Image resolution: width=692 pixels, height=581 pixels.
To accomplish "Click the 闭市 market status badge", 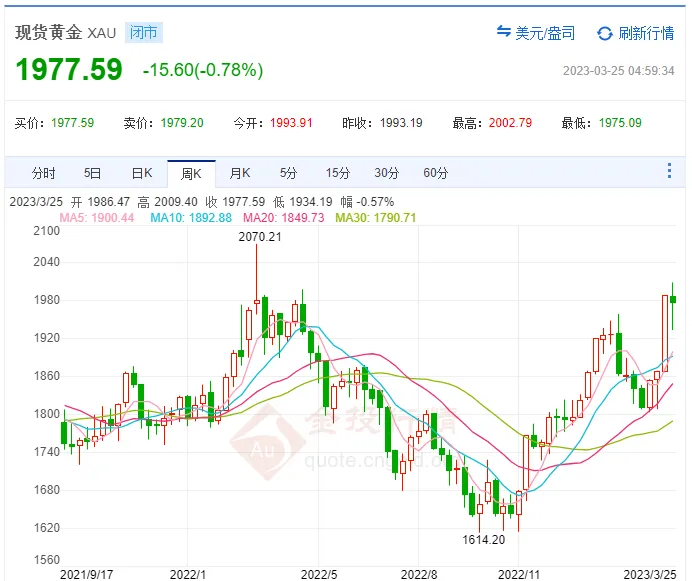I will [144, 32].
